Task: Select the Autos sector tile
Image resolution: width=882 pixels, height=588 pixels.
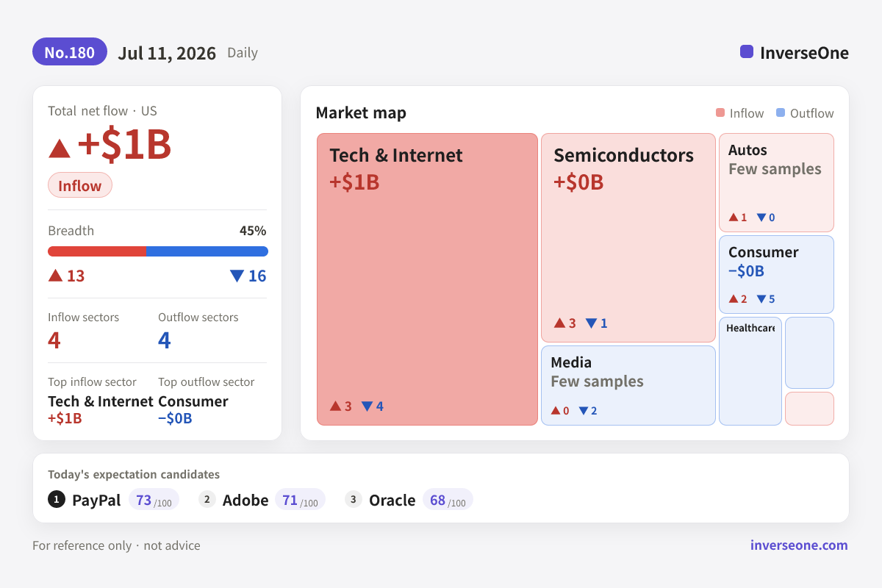Action: pyautogui.click(x=776, y=182)
